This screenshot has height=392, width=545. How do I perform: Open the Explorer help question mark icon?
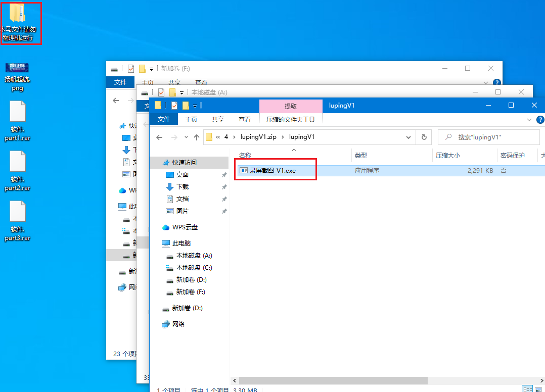(540, 120)
